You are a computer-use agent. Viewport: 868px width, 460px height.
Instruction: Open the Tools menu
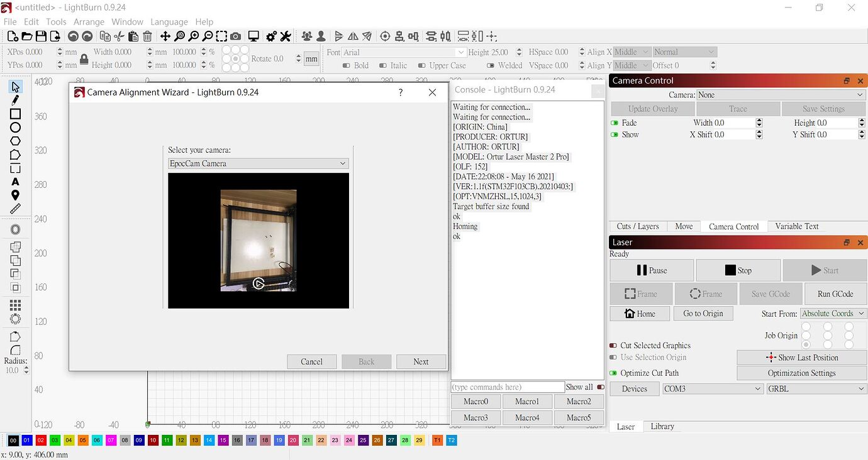[56, 21]
